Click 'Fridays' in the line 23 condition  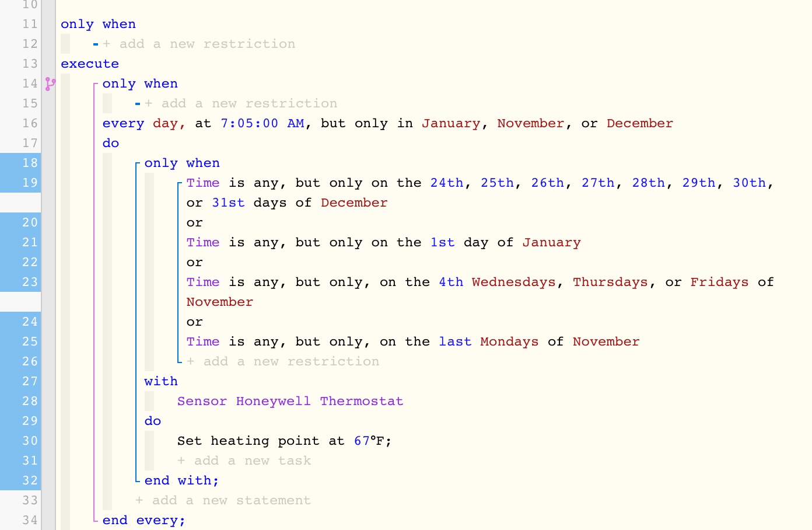pyautogui.click(x=719, y=282)
